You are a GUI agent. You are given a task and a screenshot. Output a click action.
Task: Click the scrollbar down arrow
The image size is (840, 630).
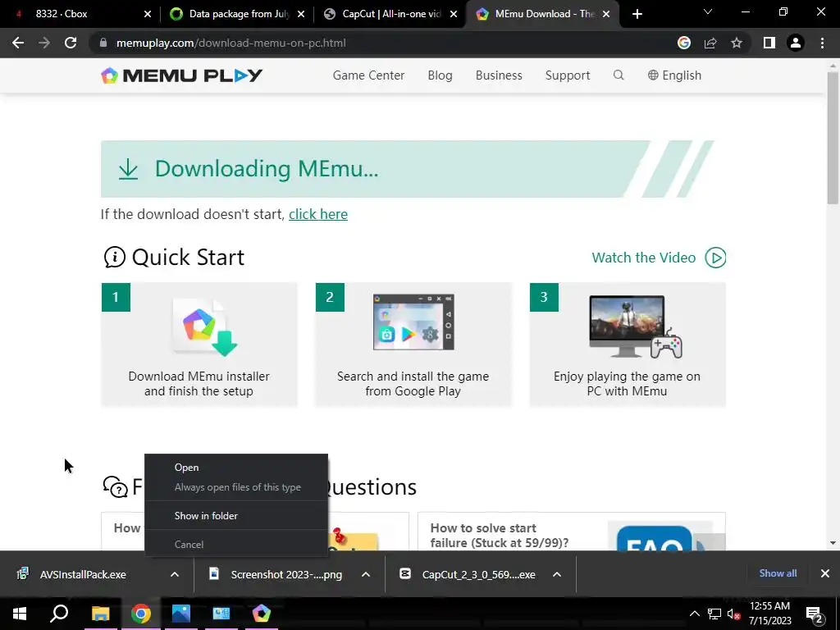(x=833, y=543)
